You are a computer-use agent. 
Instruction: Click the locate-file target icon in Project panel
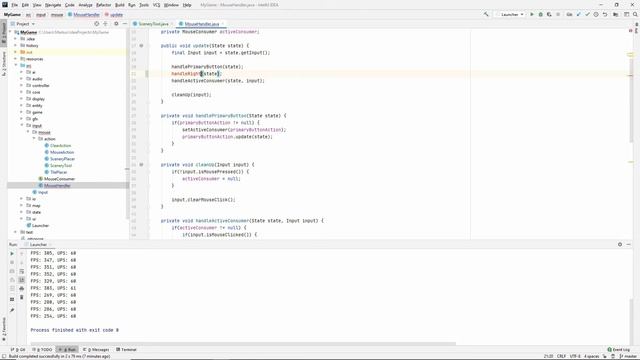(97, 24)
